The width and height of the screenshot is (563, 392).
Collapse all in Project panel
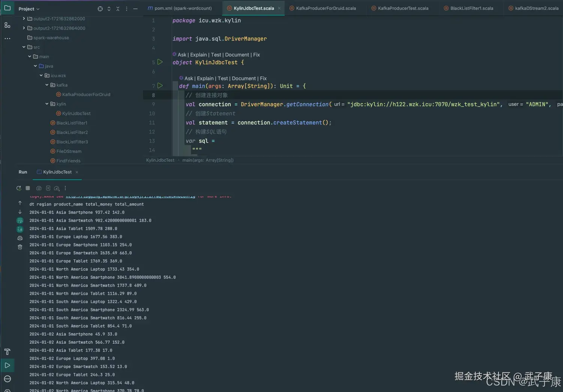click(x=118, y=9)
